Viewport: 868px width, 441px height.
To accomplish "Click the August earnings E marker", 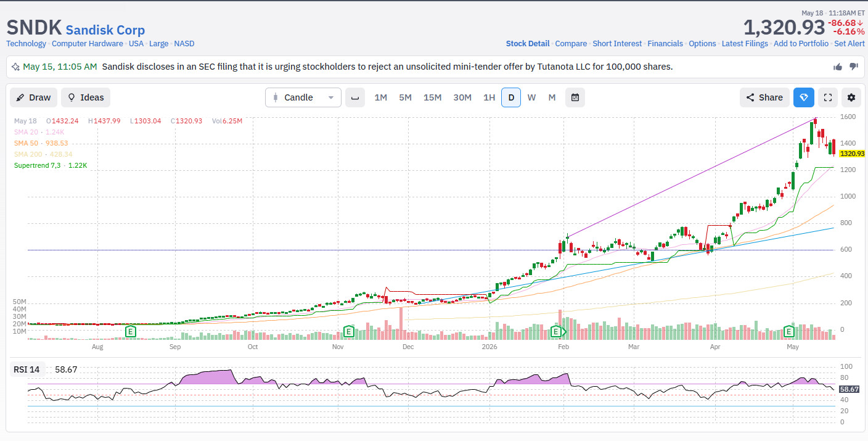I will [131, 332].
